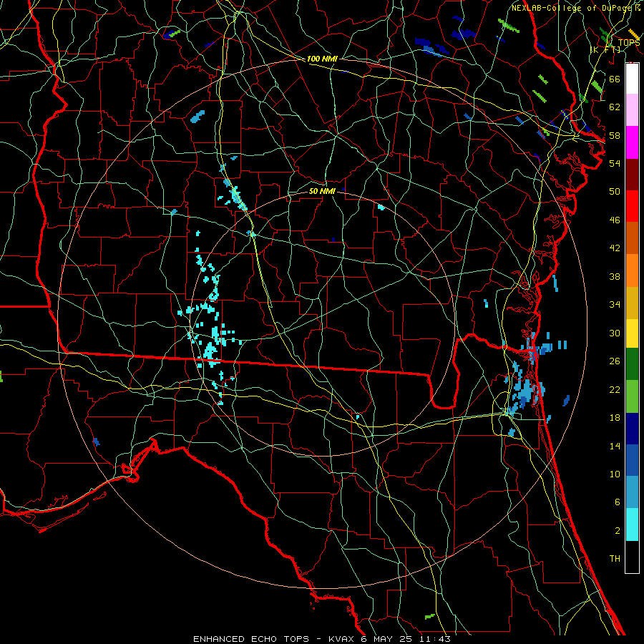This screenshot has height=644, width=644.
Task: Click the "10" legend value
Action: 615,474
